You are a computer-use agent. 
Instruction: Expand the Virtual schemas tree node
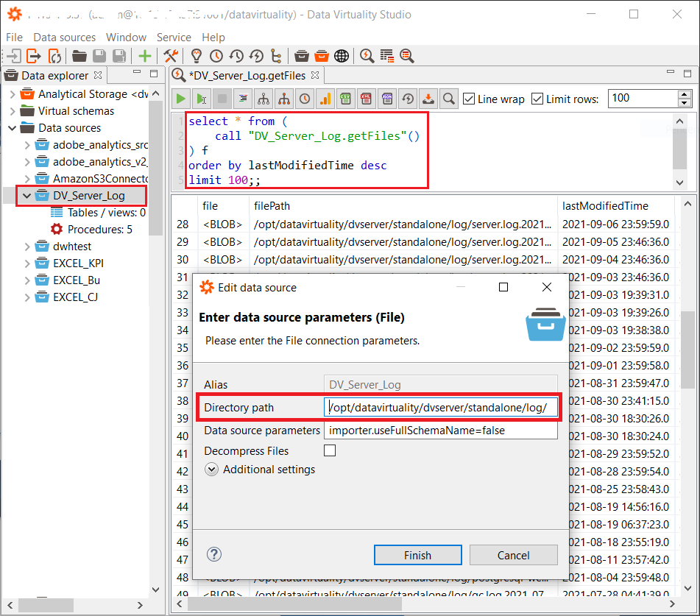[x=13, y=111]
